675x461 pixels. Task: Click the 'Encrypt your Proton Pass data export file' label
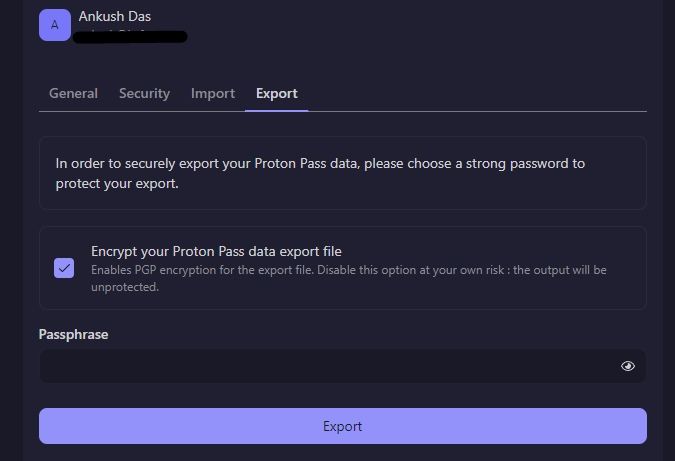coord(216,251)
